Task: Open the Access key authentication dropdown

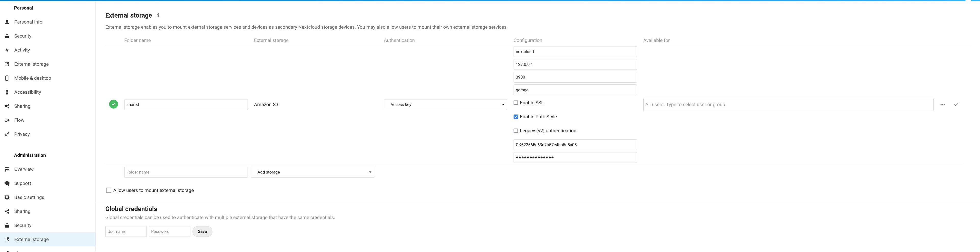Action: point(445,105)
